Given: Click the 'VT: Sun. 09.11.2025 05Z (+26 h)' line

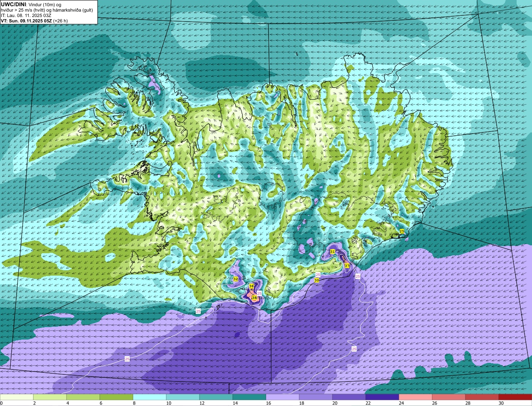Looking at the screenshot, I should [x=34, y=20].
